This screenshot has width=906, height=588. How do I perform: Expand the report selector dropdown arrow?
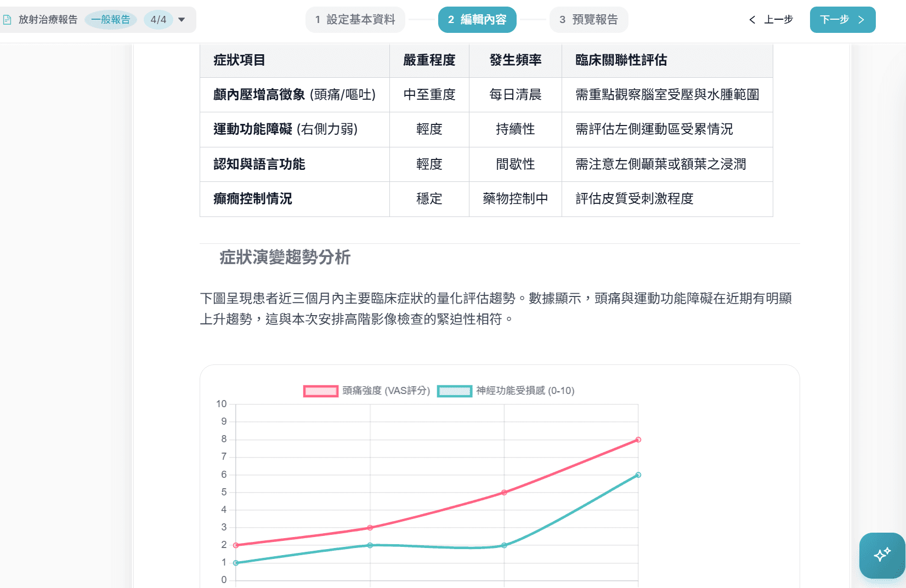[x=182, y=20]
